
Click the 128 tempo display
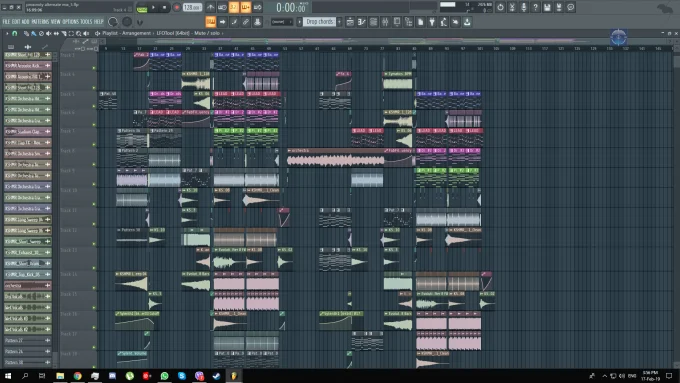click(x=192, y=7)
